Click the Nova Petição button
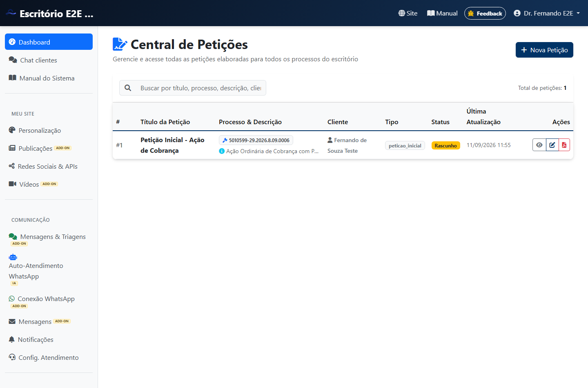Image resolution: width=588 pixels, height=388 pixels. click(x=544, y=50)
